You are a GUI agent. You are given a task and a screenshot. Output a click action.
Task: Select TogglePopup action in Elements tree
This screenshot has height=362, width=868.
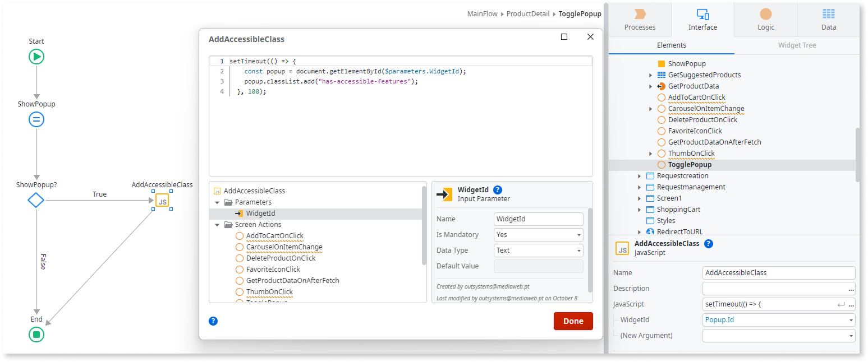(690, 165)
